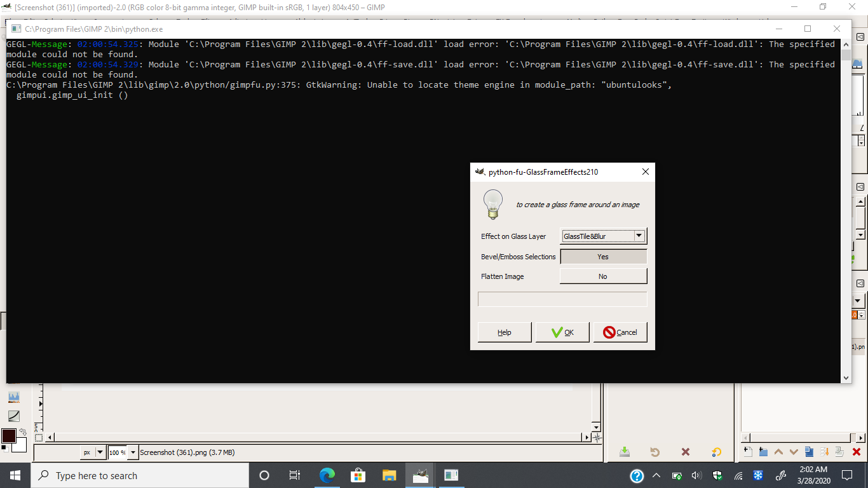Click the navigate image icon at canvas corner
Viewport: 868px width, 488px height.
pos(596,437)
